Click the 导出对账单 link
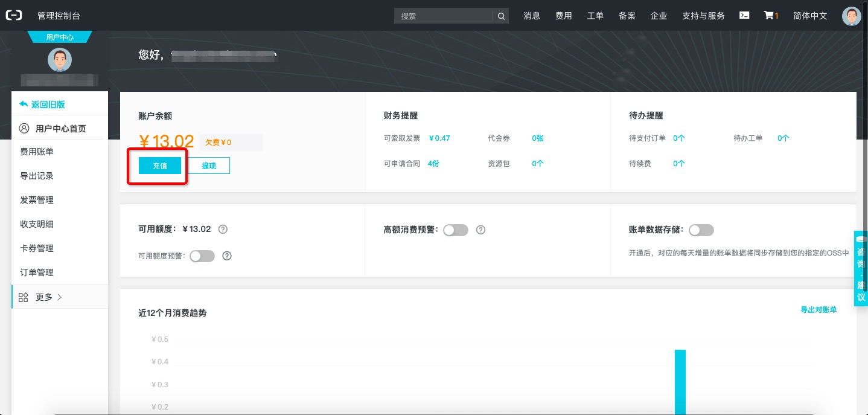The height and width of the screenshot is (415, 868). (x=819, y=309)
